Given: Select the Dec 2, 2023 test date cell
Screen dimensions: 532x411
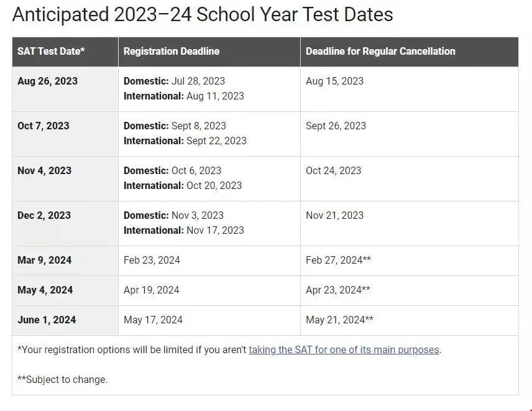Looking at the screenshot, I should point(65,223).
